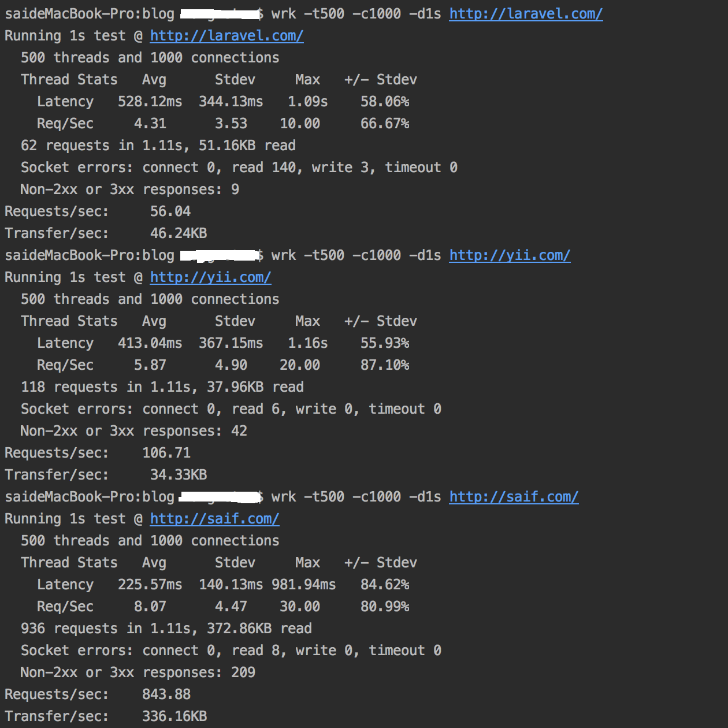The width and height of the screenshot is (728, 728).
Task: Click the 34.33KB Transfer/sec value
Action: click(x=178, y=475)
